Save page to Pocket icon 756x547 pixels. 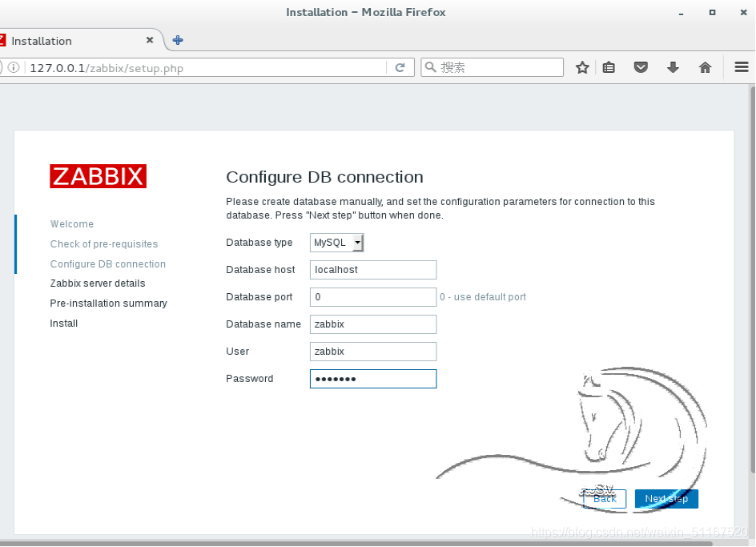coord(641,67)
